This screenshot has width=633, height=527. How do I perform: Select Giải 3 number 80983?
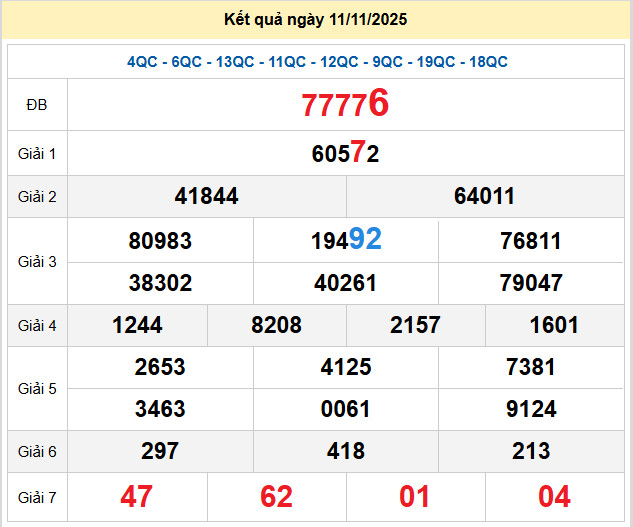coord(160,241)
